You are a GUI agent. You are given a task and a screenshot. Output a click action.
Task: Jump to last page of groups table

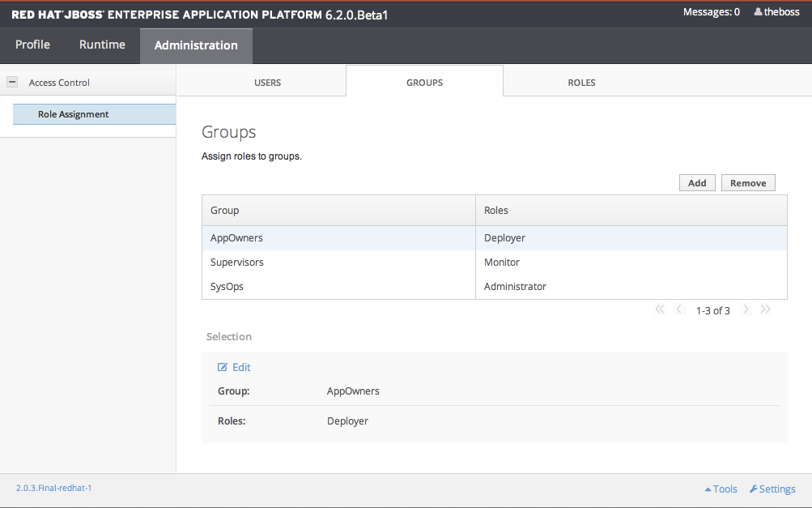point(765,309)
